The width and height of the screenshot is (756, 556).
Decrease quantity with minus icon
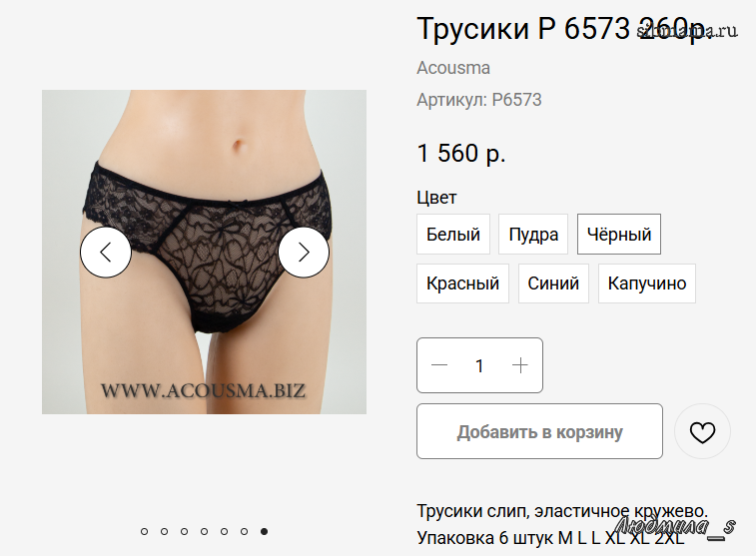439,365
